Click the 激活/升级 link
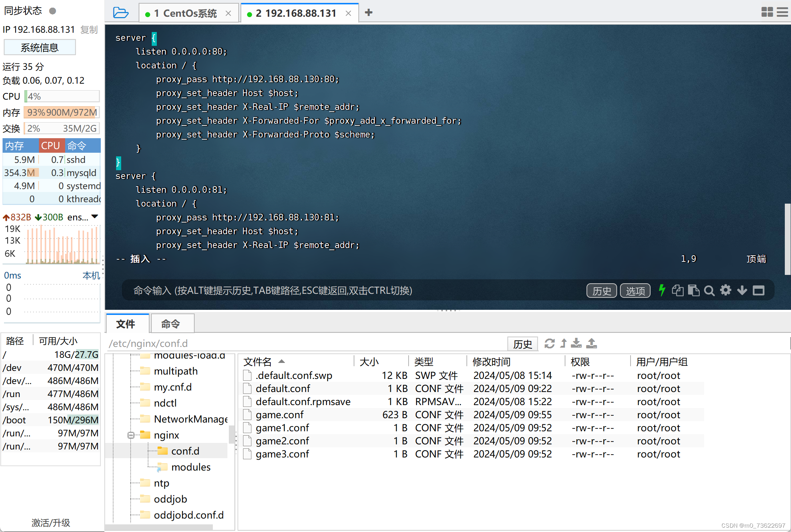The width and height of the screenshot is (791, 532). click(51, 523)
